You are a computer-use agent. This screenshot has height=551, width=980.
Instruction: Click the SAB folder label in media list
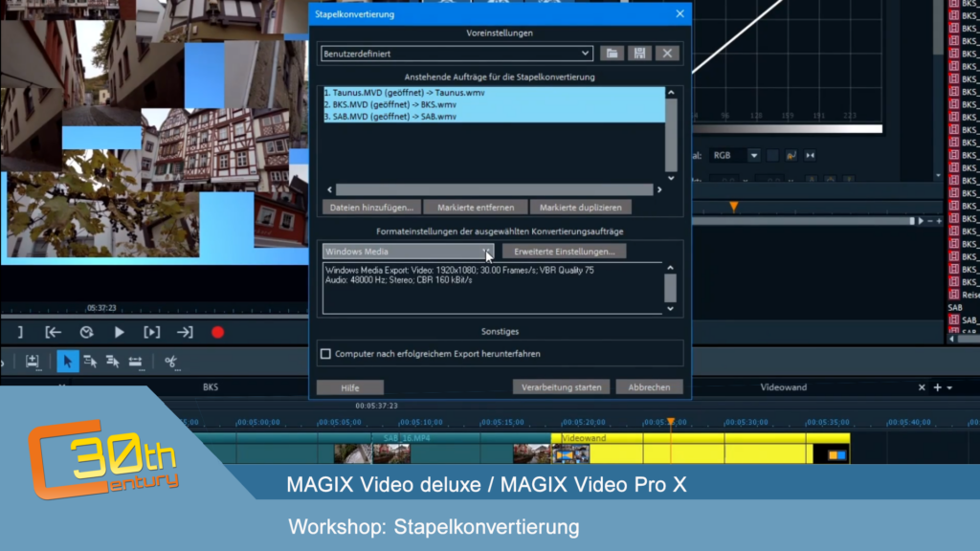[x=955, y=307]
